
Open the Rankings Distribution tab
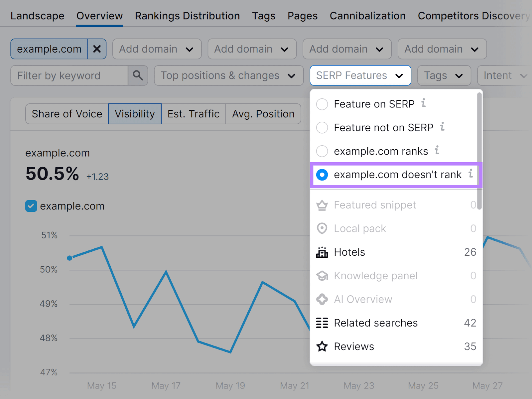tap(187, 16)
